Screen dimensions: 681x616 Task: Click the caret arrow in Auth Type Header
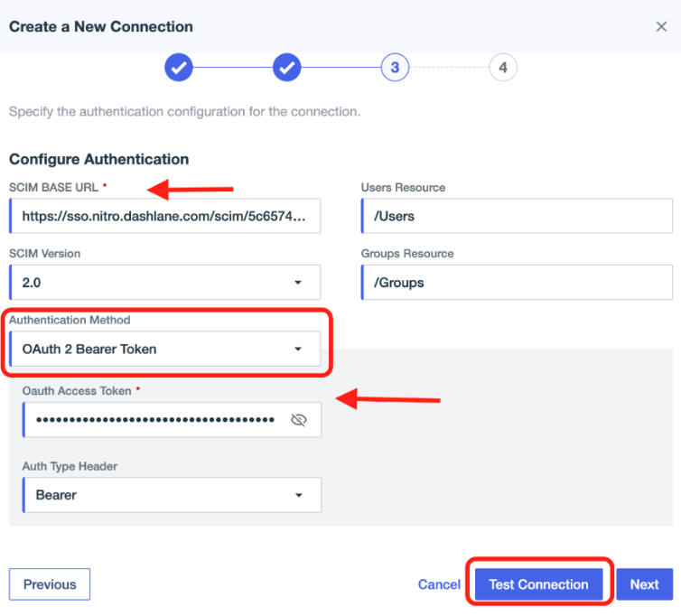coord(298,495)
